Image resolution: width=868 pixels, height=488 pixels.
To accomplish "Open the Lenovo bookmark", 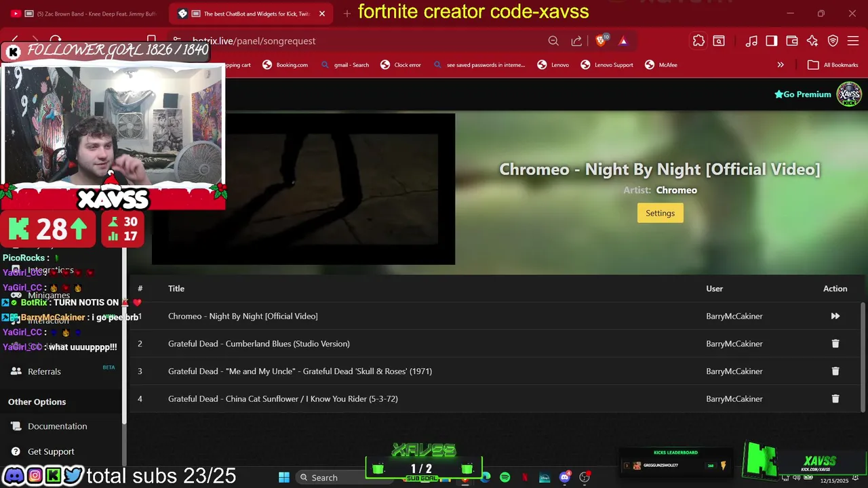I will click(553, 65).
